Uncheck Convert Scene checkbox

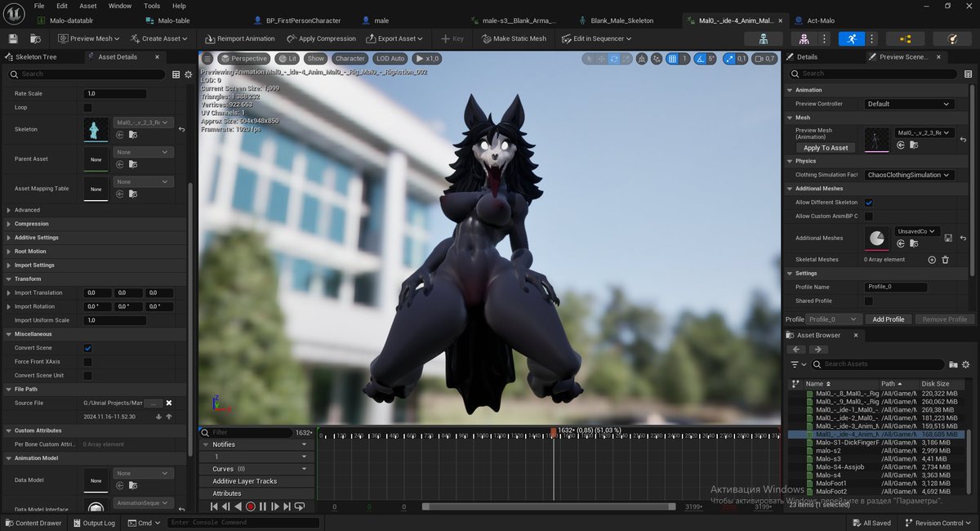(88, 348)
